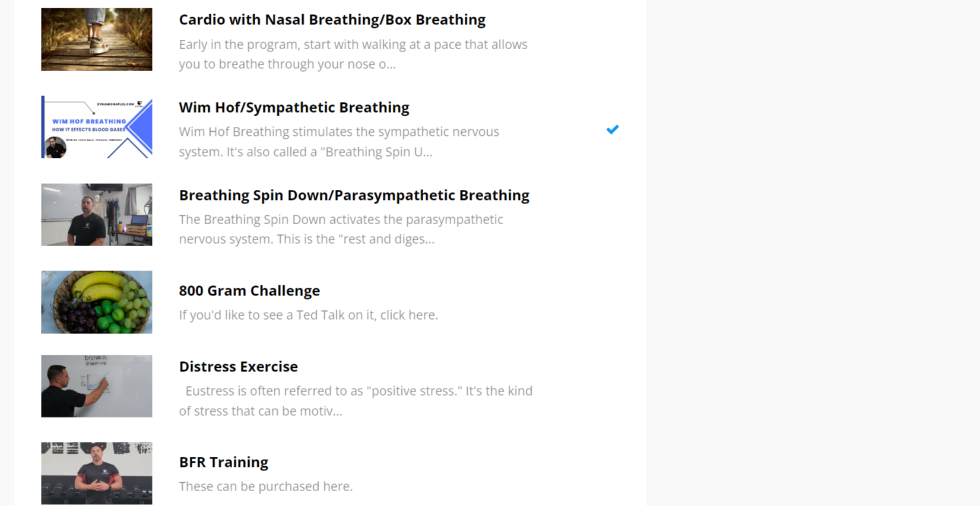Open the whiteboard Distress Exercise thumbnail
Viewport: 980px width, 506px height.
click(96, 386)
